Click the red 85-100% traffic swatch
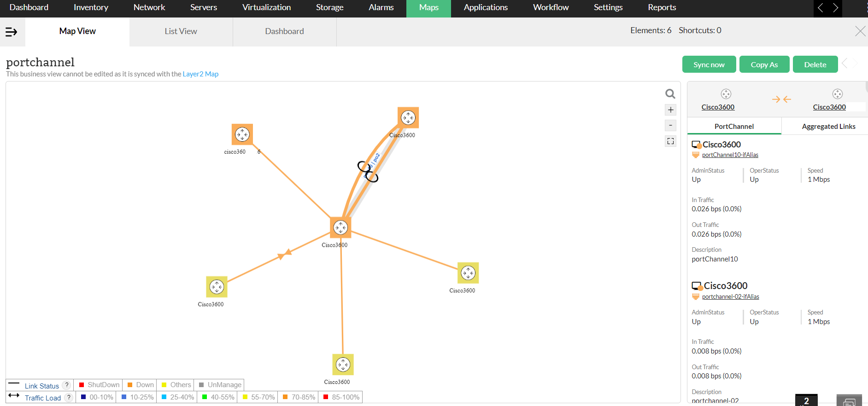The width and height of the screenshot is (868, 406). click(326, 397)
